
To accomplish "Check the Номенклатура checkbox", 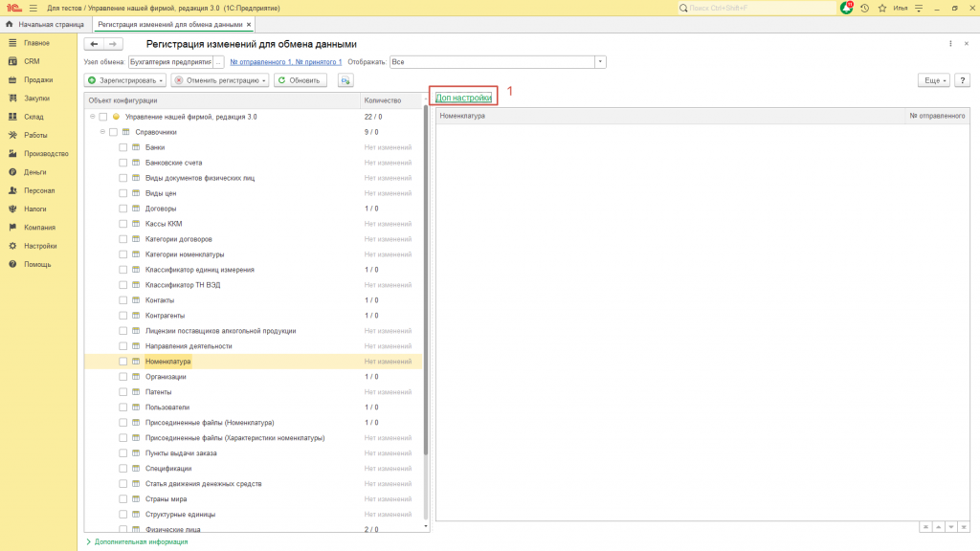I will (123, 361).
